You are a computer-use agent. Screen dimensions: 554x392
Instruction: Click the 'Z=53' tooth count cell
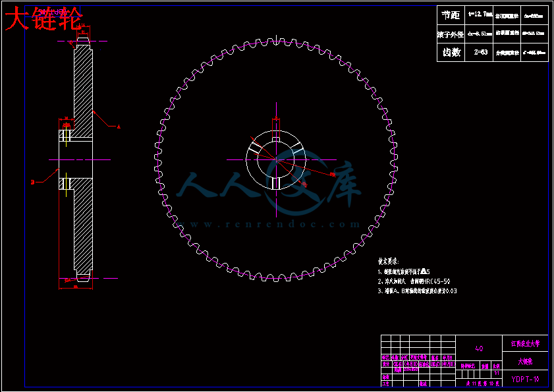point(479,52)
